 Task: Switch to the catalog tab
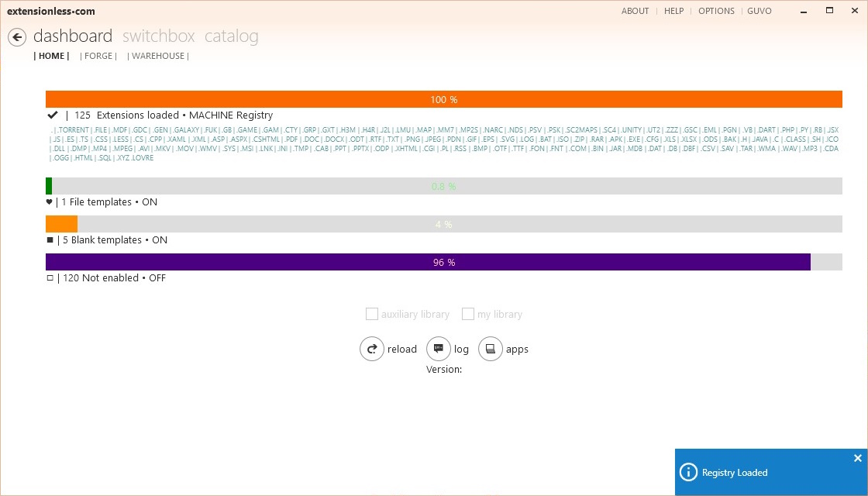pyautogui.click(x=231, y=36)
